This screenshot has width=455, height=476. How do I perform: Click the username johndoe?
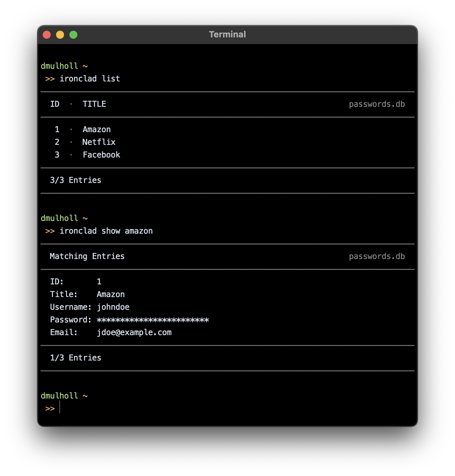point(113,307)
